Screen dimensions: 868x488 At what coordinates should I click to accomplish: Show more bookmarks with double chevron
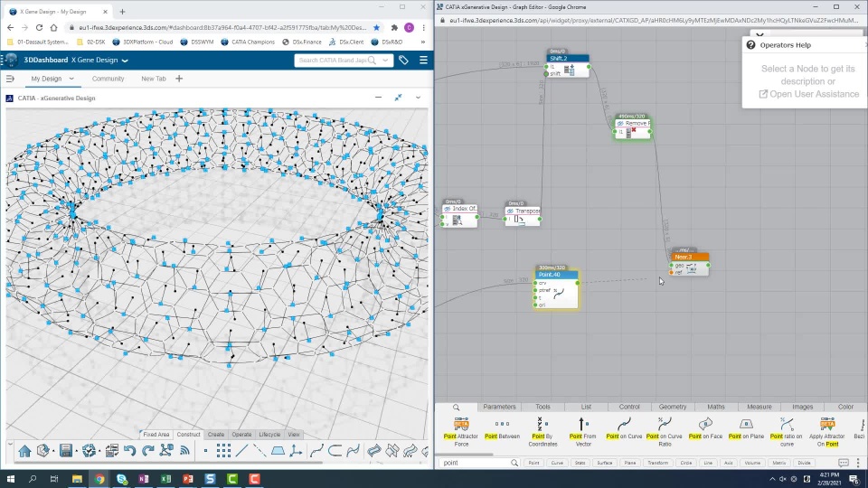tap(423, 42)
